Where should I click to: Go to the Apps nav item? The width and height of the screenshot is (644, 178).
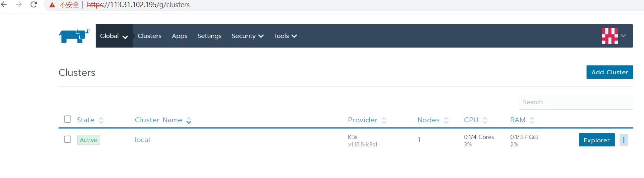tap(179, 36)
